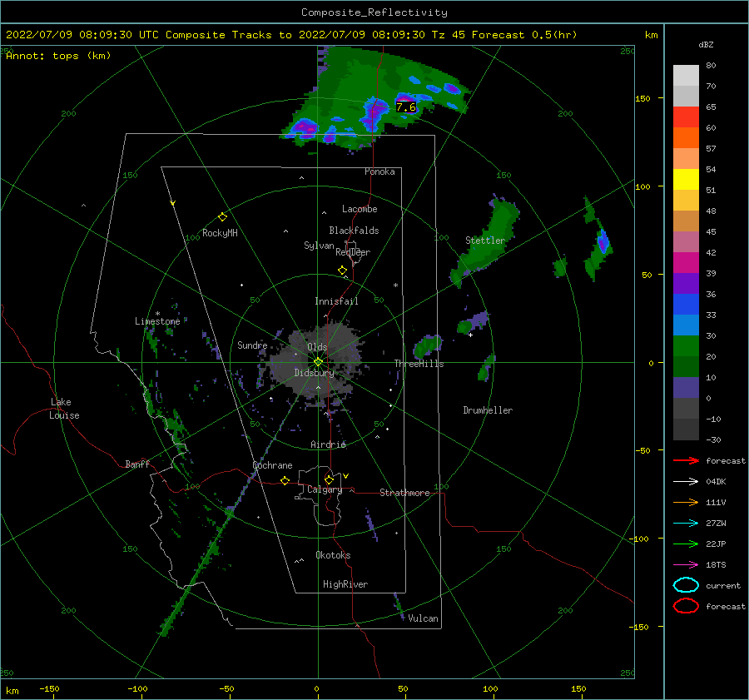Viewport: 749px width, 700px height.
Task: Click the orange 111V arrow legend
Action: click(x=686, y=502)
